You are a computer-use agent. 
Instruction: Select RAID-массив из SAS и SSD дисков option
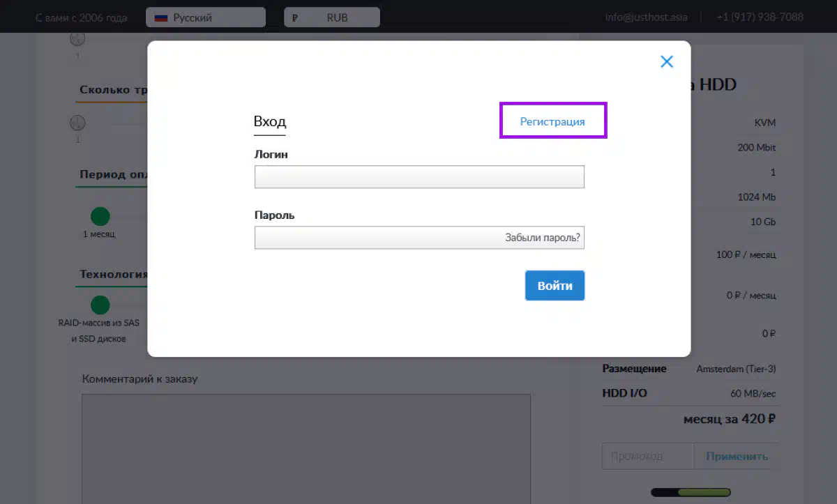(100, 305)
